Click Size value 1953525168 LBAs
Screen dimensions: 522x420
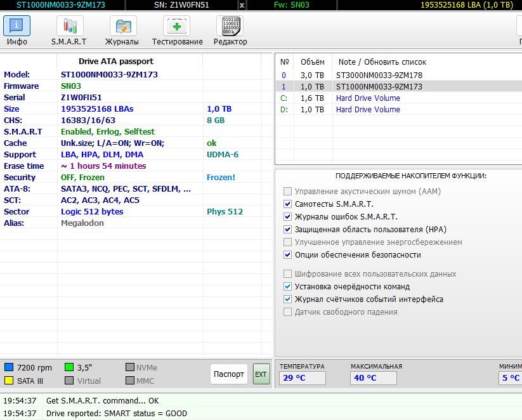coord(97,109)
